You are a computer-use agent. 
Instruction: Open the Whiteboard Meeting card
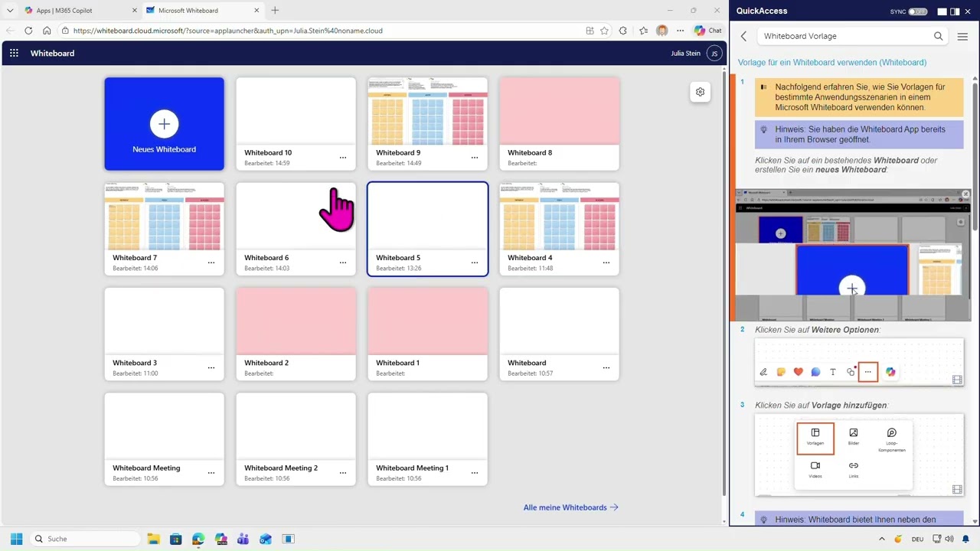tap(164, 439)
